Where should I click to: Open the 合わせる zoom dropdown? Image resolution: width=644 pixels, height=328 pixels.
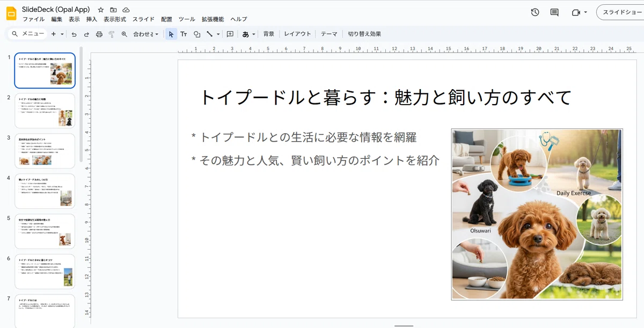click(x=145, y=34)
